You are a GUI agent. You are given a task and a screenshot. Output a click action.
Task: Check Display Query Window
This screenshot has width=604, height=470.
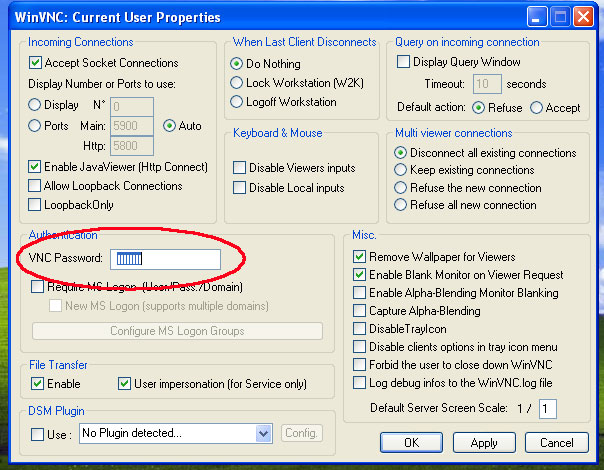[x=403, y=62]
